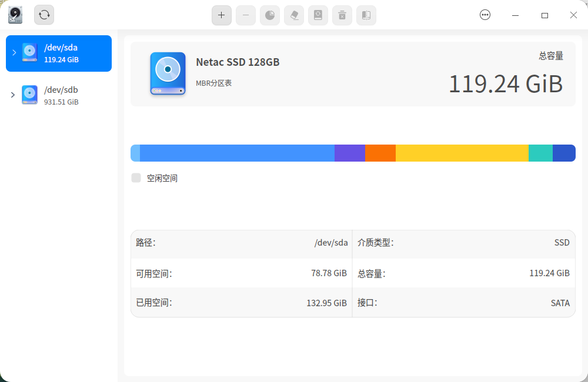Viewport: 588px width, 382px height.
Task: Click the plus add button in toolbar
Action: (x=222, y=15)
